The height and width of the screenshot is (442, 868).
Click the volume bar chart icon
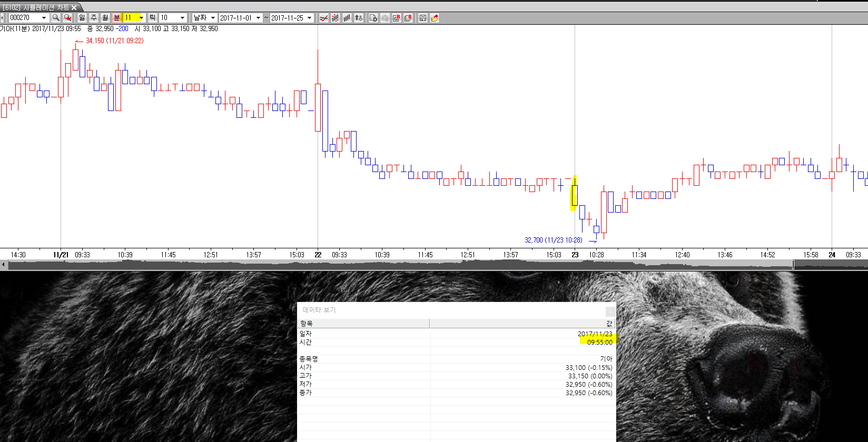347,18
